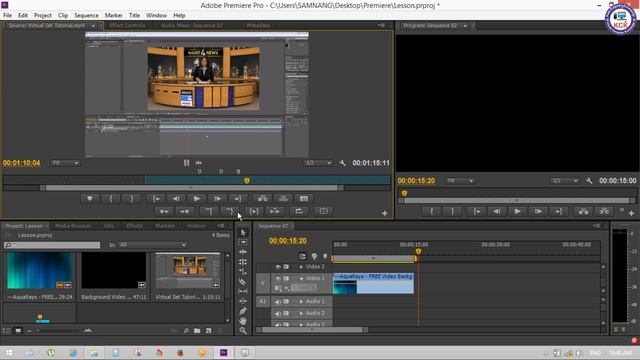Open the Sequence menu
This screenshot has height=360, width=640.
click(86, 15)
